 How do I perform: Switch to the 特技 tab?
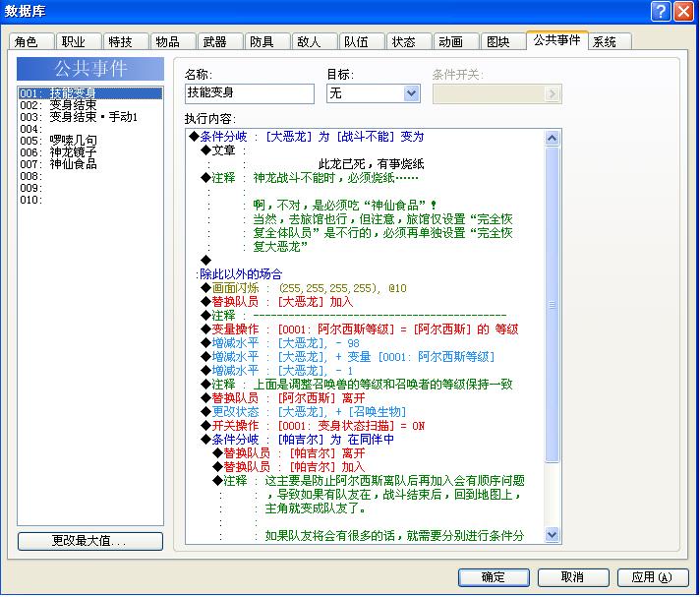coord(126,41)
